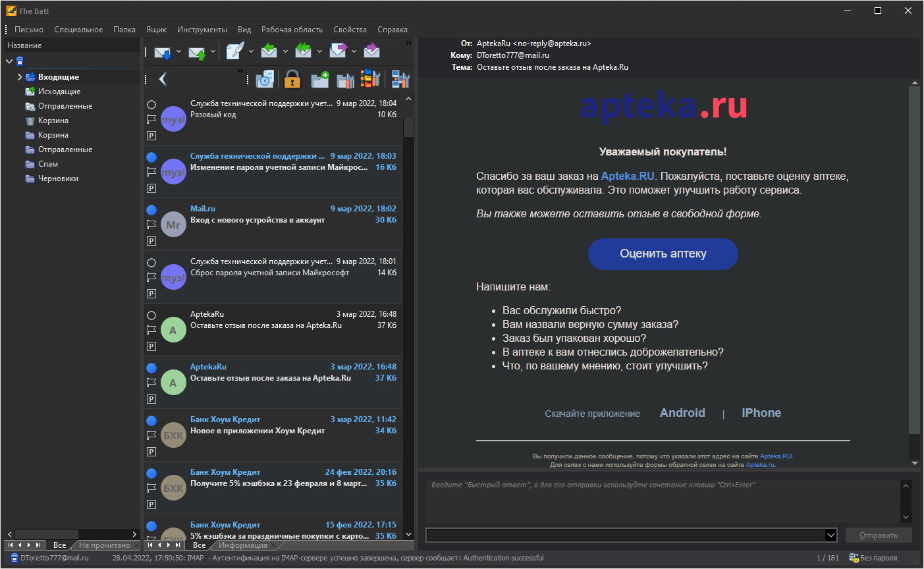Toggle read status of Разовый код message
The height and width of the screenshot is (569, 924).
pos(151,105)
